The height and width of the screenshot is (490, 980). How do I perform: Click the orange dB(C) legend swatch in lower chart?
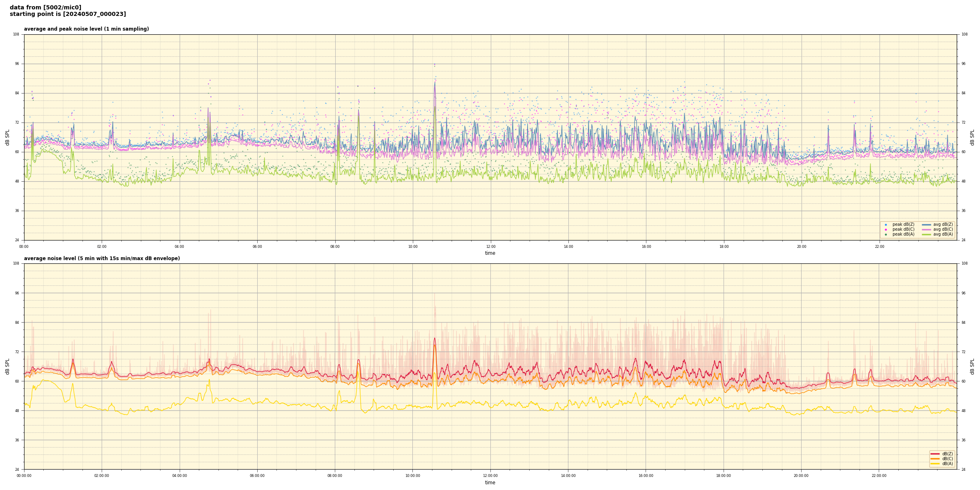(935, 459)
